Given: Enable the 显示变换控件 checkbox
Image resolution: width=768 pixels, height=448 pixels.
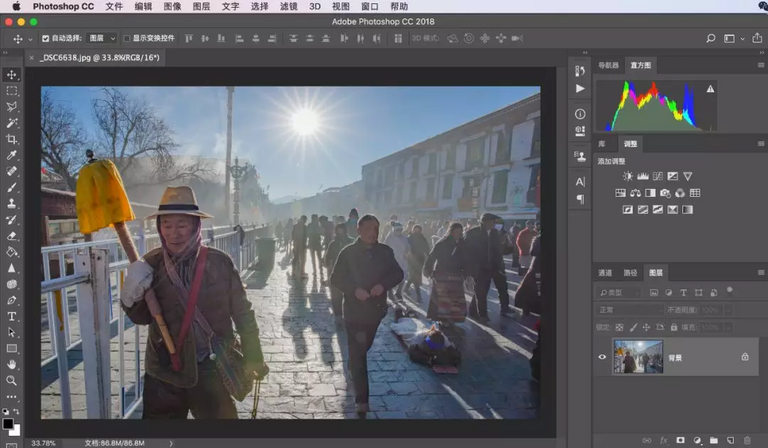Looking at the screenshot, I should tap(127, 38).
